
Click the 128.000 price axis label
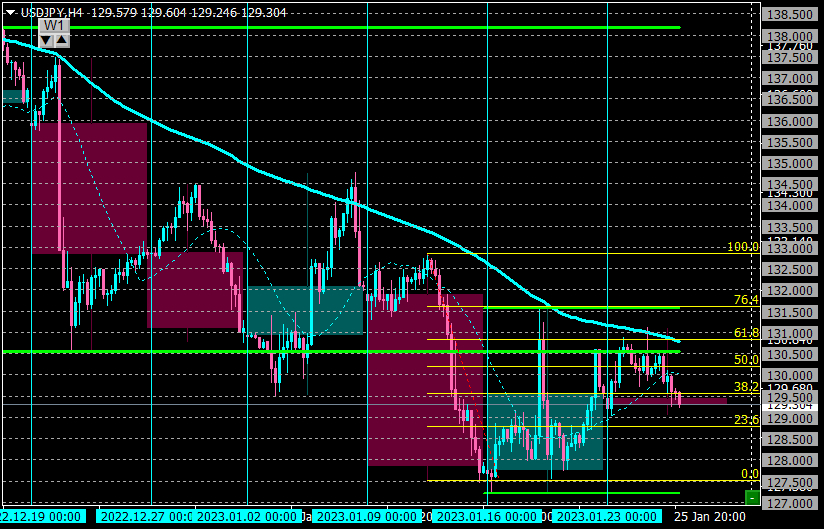[790, 461]
